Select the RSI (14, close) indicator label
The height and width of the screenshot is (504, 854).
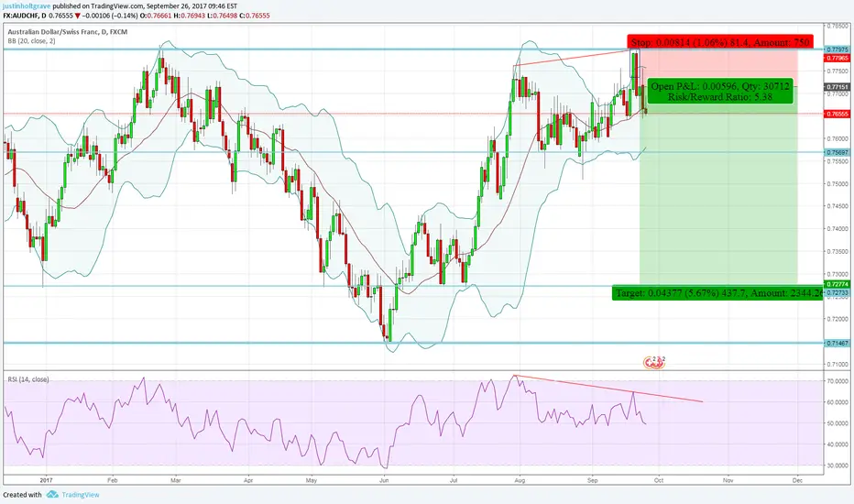click(27, 379)
